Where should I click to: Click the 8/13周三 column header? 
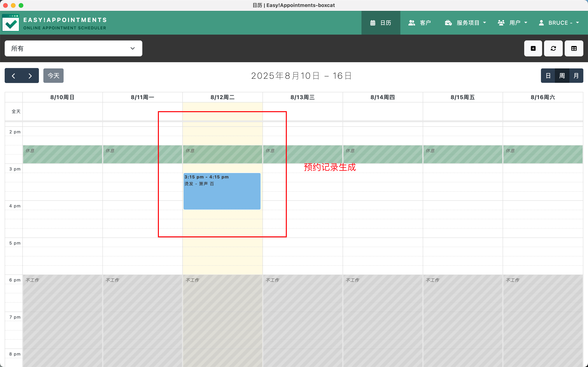click(303, 97)
